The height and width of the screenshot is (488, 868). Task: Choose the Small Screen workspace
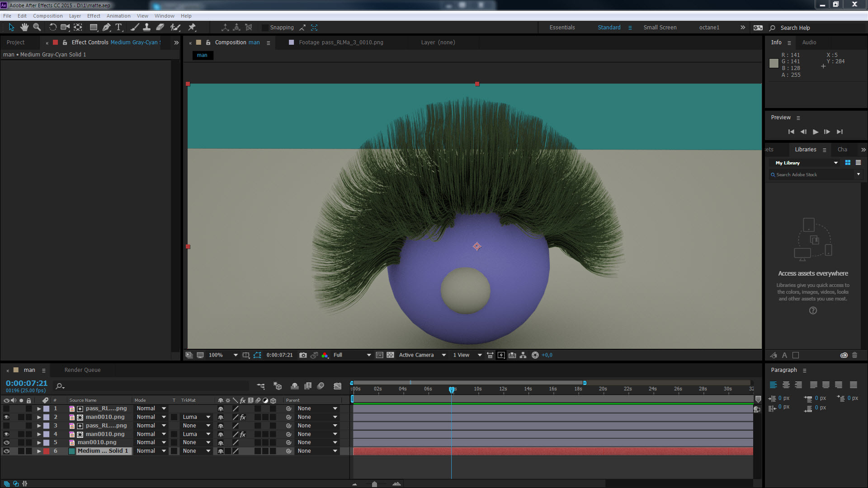coord(660,28)
